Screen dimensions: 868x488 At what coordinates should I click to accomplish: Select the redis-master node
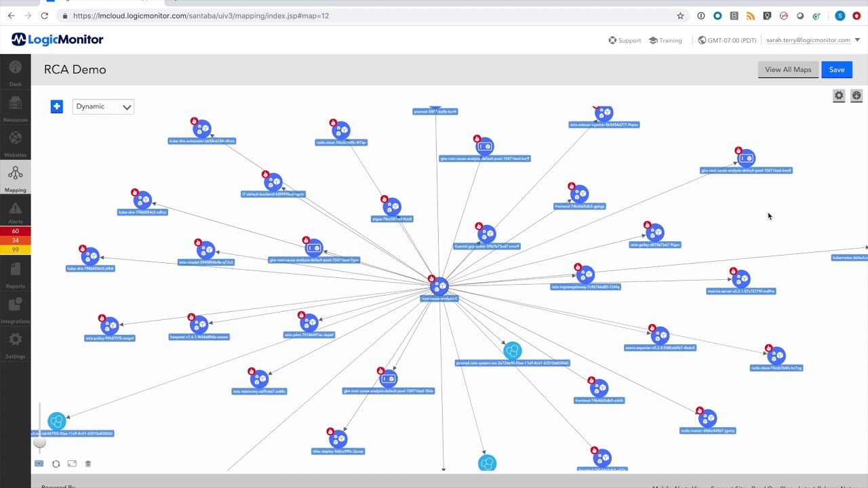pyautogui.click(x=707, y=418)
